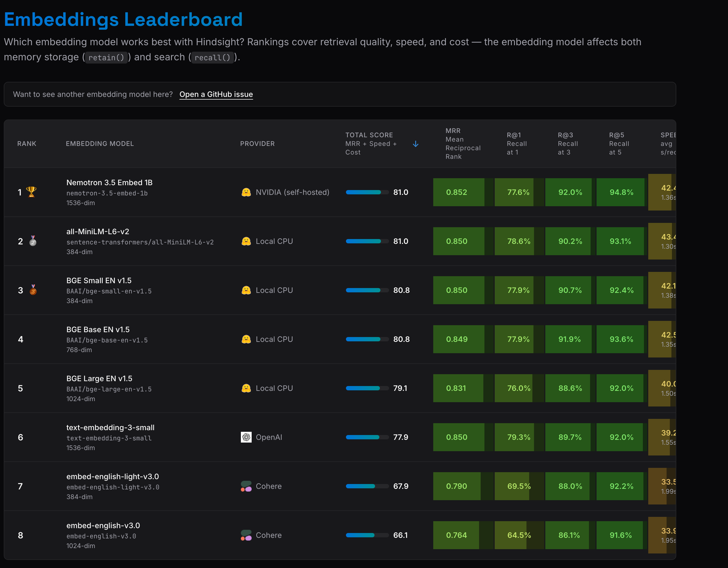Click the 88.0% R@3 cell for embed-english-light-v3.0
The height and width of the screenshot is (568, 728).
click(570, 486)
